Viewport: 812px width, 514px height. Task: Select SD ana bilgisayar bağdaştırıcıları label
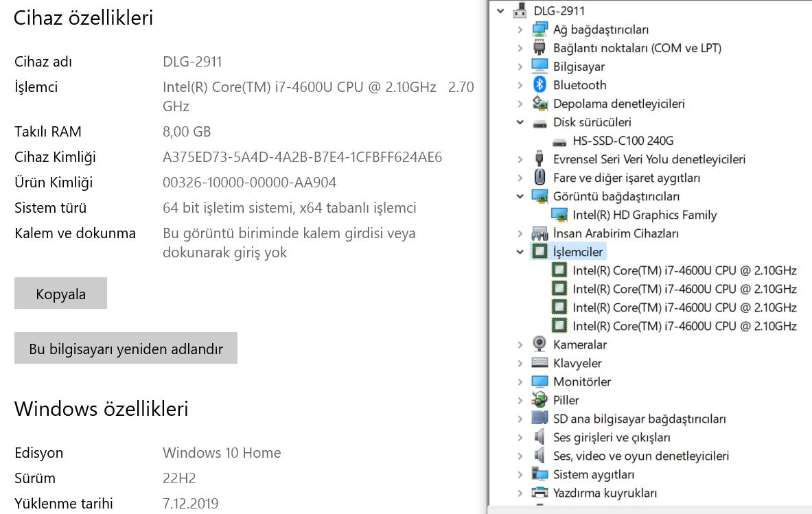pyautogui.click(x=640, y=419)
